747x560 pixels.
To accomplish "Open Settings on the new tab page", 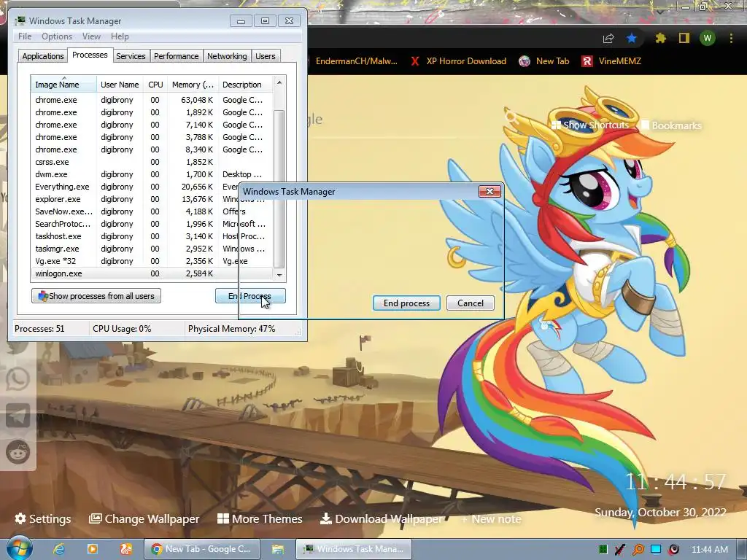I will click(x=43, y=518).
